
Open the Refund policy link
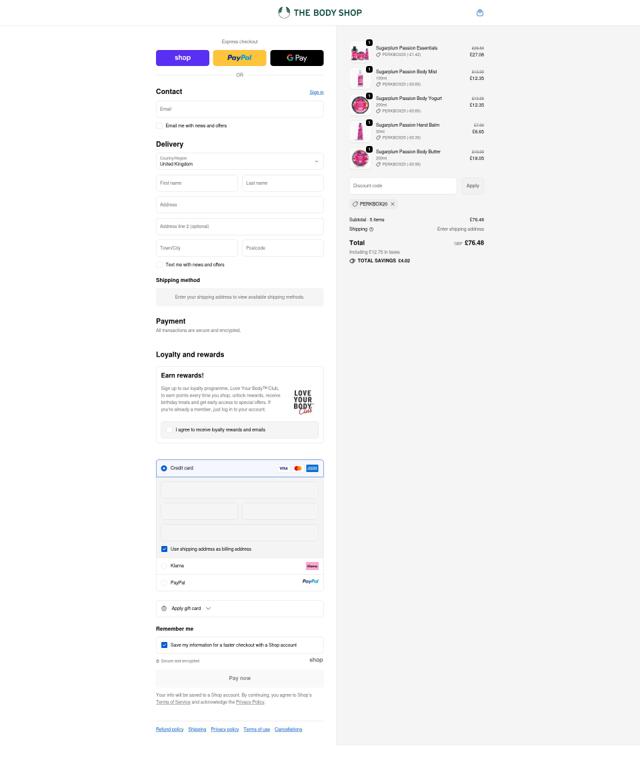pyautogui.click(x=170, y=729)
